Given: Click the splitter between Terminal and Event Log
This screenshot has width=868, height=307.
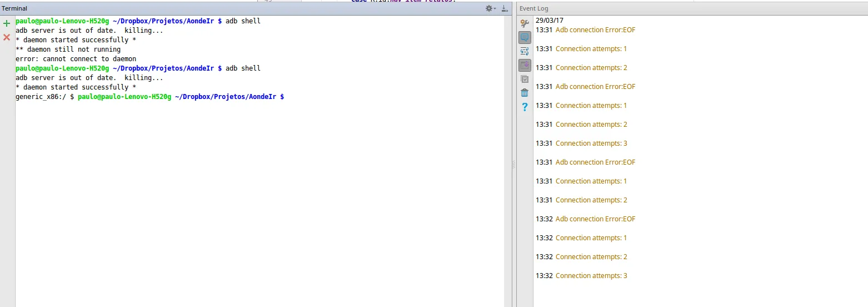Looking at the screenshot, I should coord(513,165).
